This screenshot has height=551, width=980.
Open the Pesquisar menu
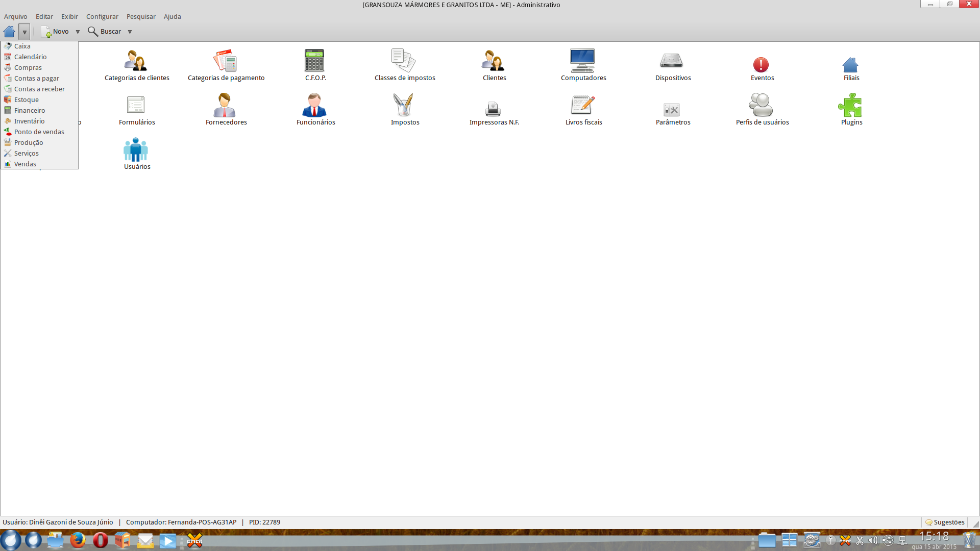tap(141, 16)
